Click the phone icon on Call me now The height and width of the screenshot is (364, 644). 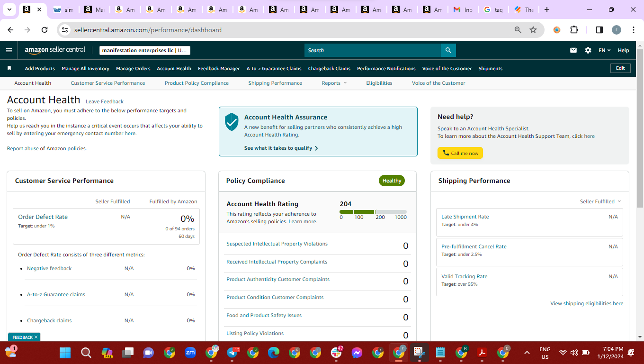pyautogui.click(x=446, y=153)
